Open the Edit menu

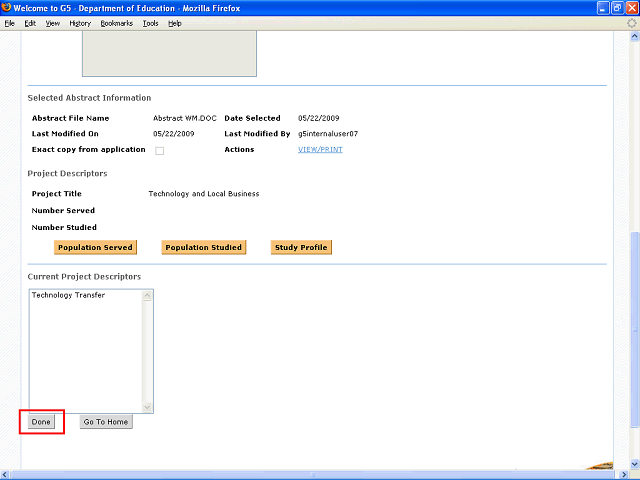30,23
